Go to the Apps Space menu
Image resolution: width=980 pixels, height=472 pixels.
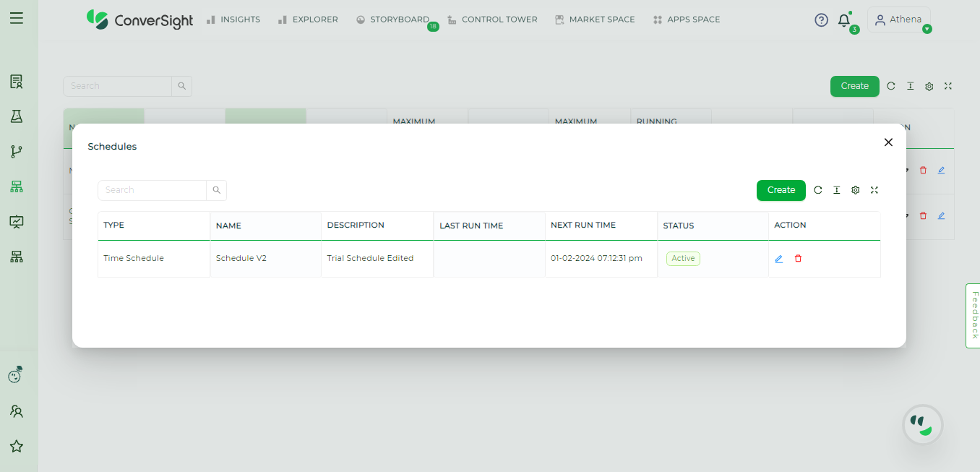(687, 20)
